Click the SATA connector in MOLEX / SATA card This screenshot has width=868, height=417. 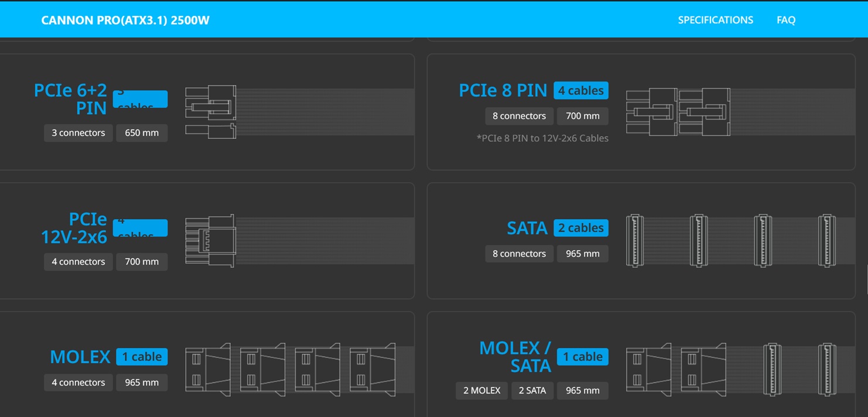coord(773,370)
